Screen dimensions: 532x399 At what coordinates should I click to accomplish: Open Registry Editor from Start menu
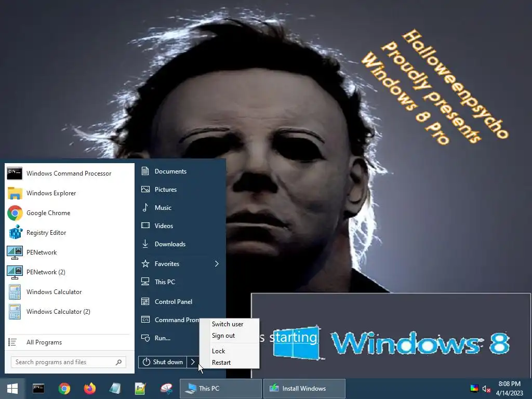pyautogui.click(x=69, y=232)
